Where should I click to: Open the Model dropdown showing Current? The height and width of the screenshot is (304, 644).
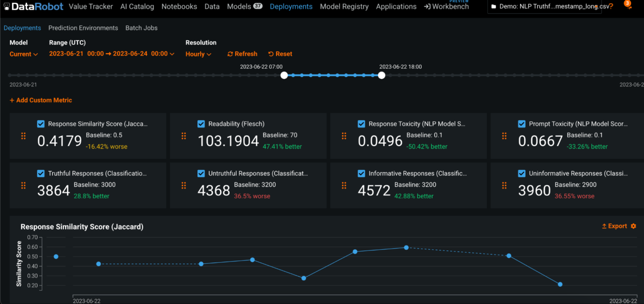(x=23, y=54)
